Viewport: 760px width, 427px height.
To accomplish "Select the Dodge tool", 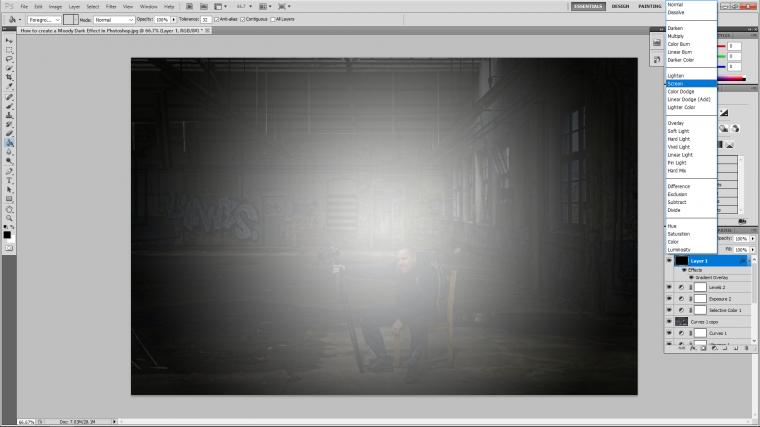I will (x=9, y=161).
